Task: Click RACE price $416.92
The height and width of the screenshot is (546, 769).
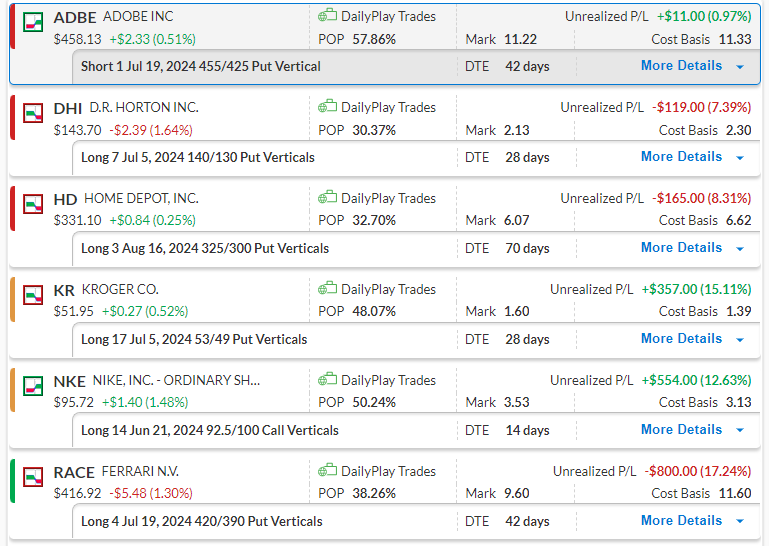Action: (x=77, y=493)
